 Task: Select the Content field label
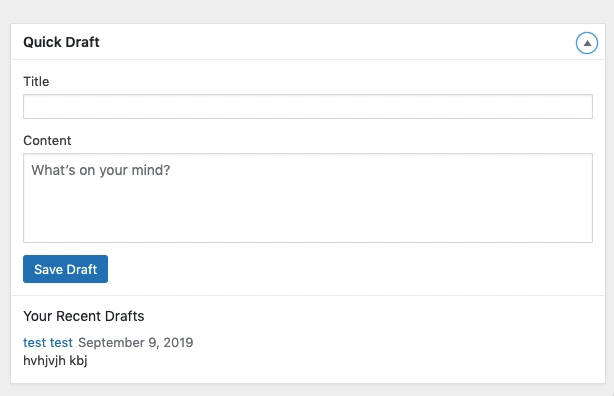[x=47, y=141]
